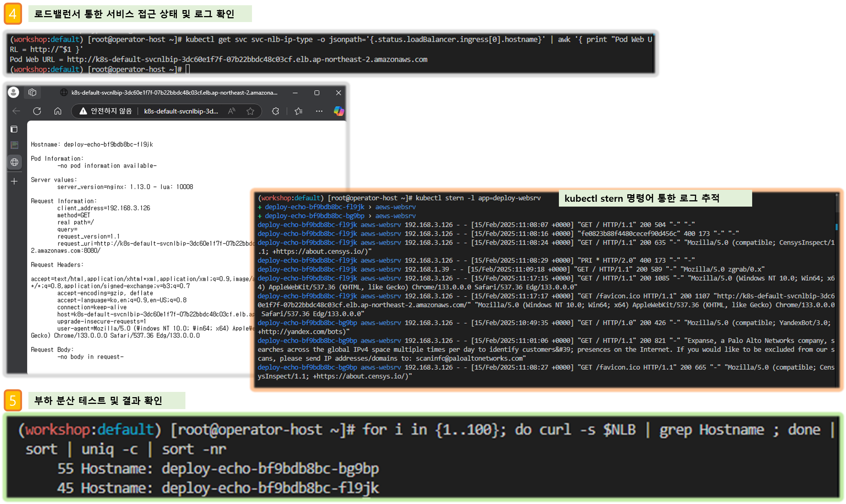This screenshot has height=504, width=846.
Task: Click the back navigation arrow
Action: pyautogui.click(x=16, y=111)
